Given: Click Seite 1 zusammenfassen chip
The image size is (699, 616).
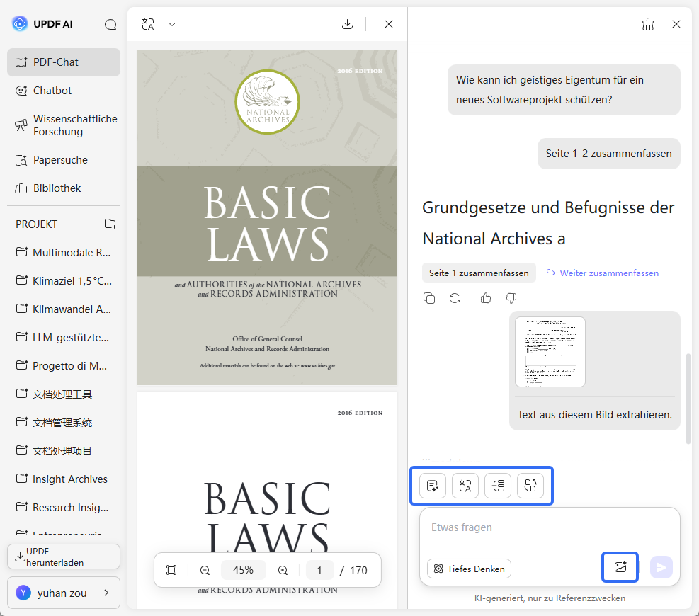Looking at the screenshot, I should click(x=479, y=273).
